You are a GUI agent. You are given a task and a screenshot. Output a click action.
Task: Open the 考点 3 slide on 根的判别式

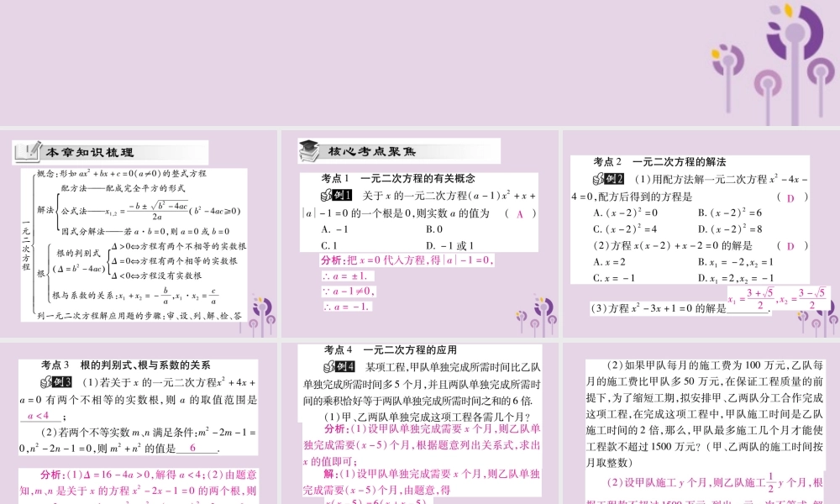click(x=139, y=423)
